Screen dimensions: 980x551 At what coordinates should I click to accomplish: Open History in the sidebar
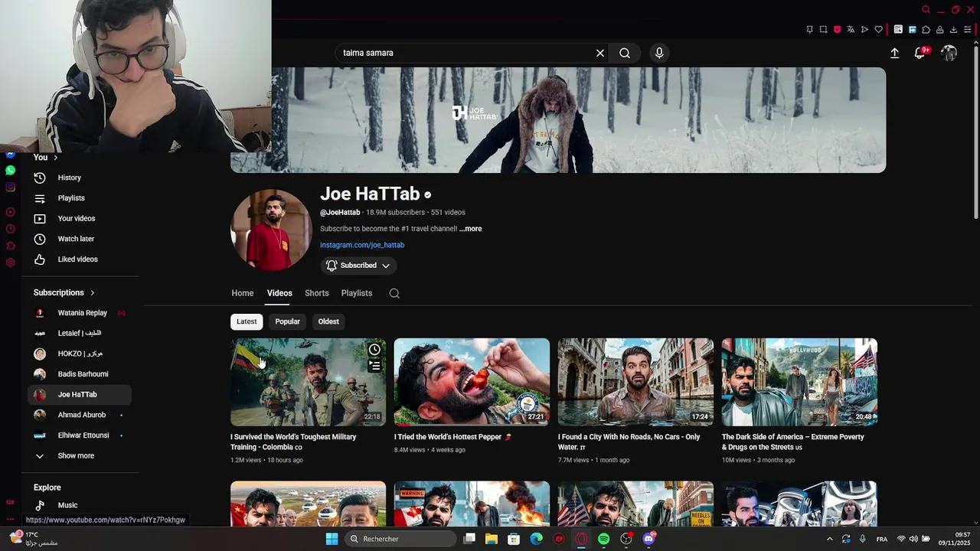[79, 178]
